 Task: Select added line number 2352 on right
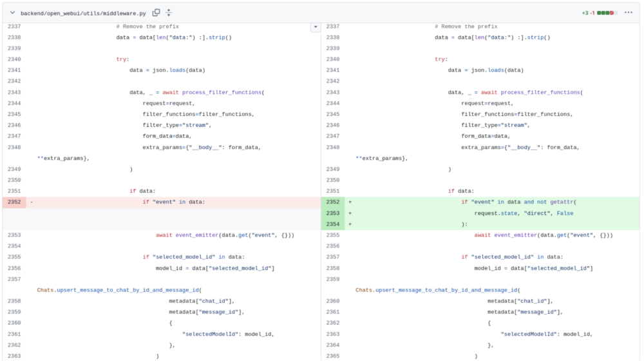point(333,202)
